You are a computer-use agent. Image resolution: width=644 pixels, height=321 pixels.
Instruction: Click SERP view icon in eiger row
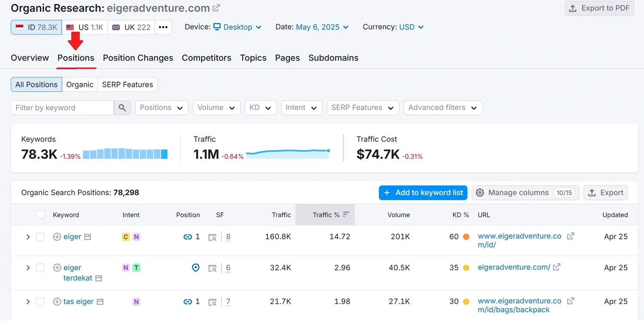tap(212, 237)
